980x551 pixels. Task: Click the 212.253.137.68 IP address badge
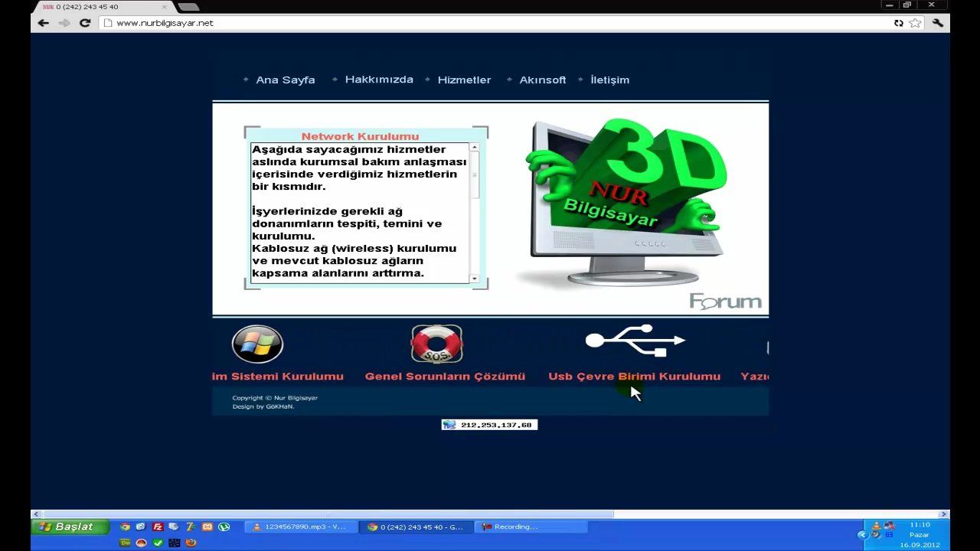tap(489, 425)
